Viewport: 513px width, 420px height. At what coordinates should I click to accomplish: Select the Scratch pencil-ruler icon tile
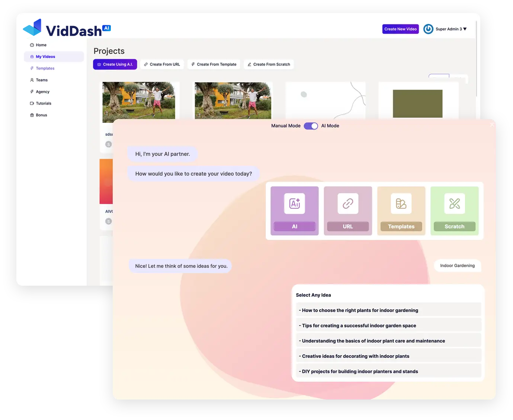tap(455, 211)
